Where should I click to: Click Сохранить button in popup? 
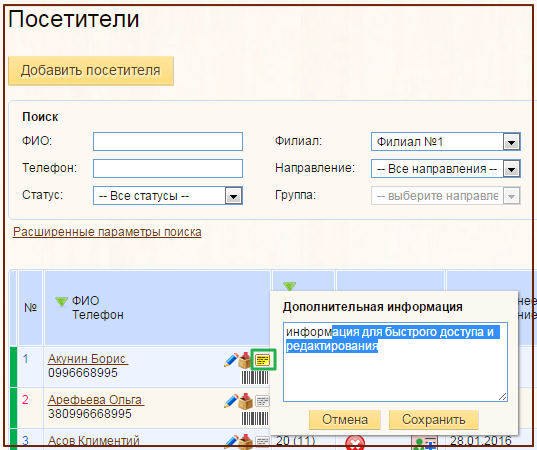pyautogui.click(x=434, y=420)
